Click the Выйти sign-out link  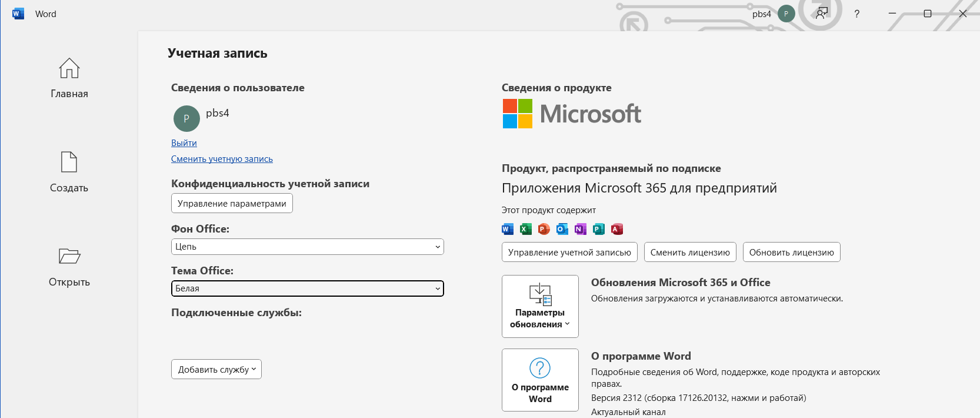tap(184, 143)
